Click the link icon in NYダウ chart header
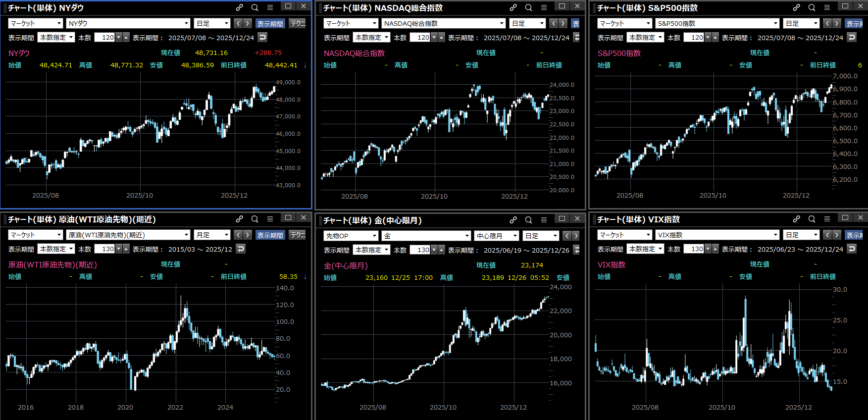This screenshot has height=420, width=868. coord(239,7)
